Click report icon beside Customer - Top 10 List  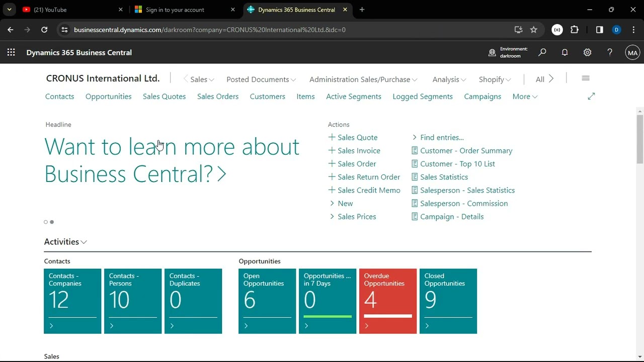pos(415,163)
